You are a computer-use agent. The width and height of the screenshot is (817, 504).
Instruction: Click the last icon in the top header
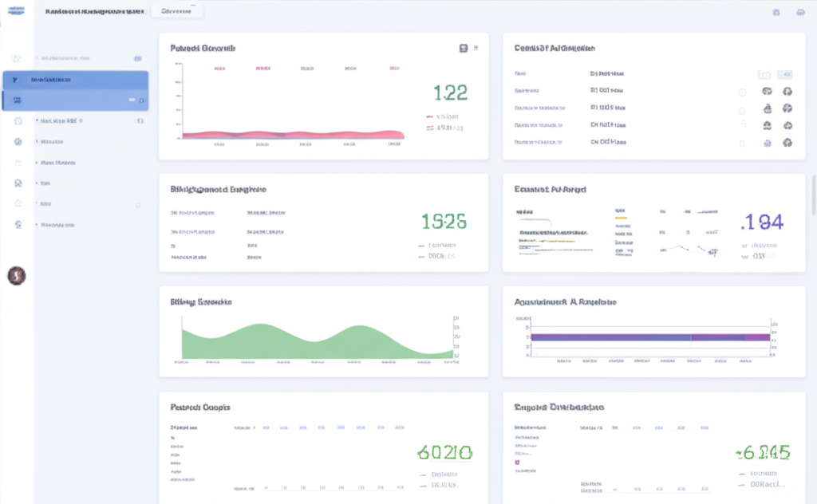click(800, 13)
